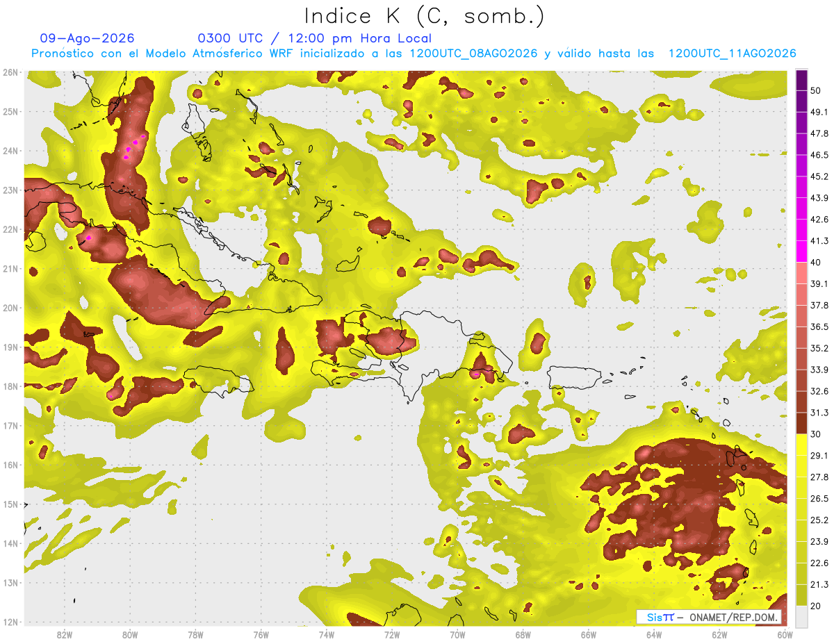Click the light gray swatch below colorbar value 20
This screenshot has width=834, height=644.
[801, 616]
